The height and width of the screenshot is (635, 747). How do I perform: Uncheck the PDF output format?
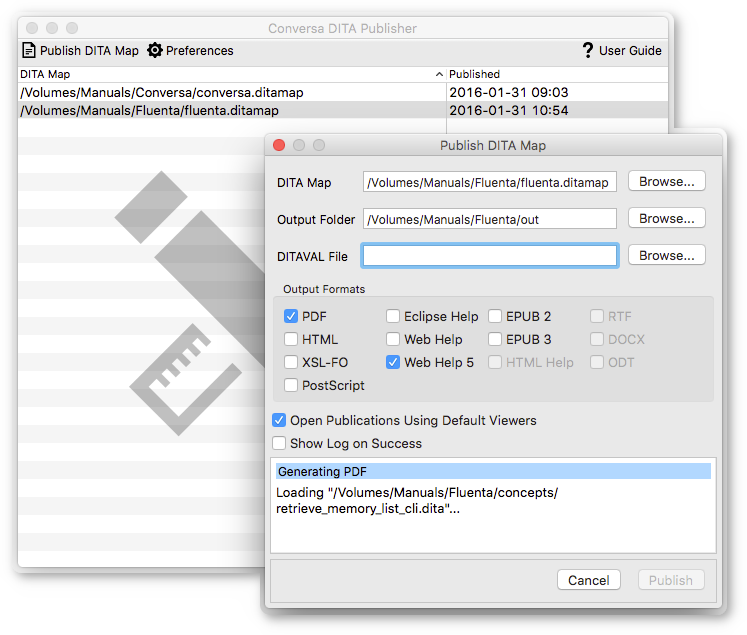coord(291,316)
